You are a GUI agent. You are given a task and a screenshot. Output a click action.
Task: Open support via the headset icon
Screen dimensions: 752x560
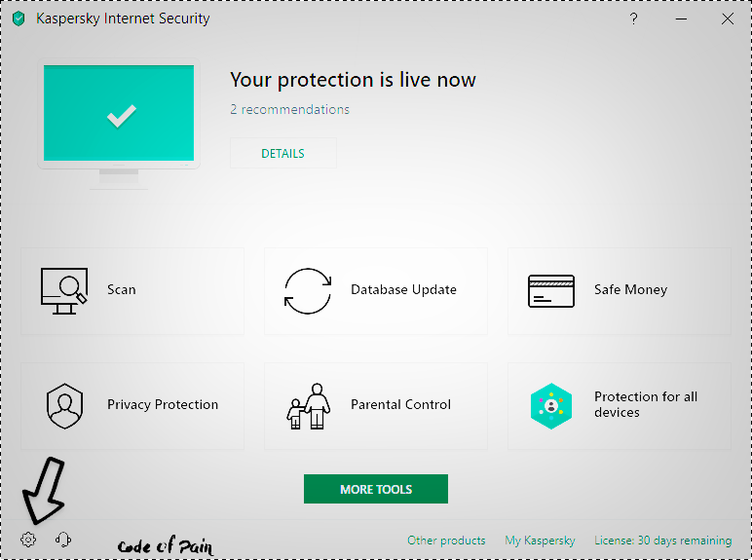(63, 540)
